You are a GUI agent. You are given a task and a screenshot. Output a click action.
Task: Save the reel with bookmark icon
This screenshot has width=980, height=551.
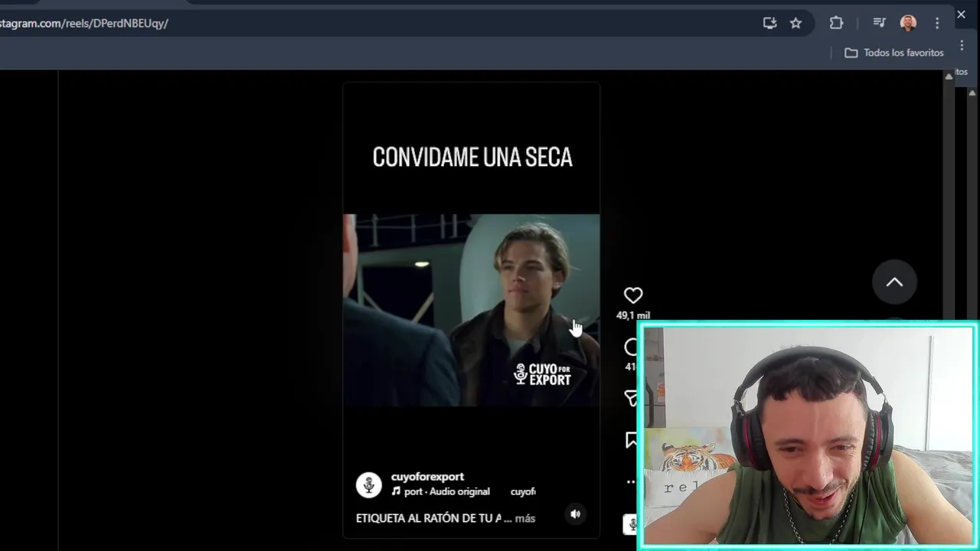point(632,440)
